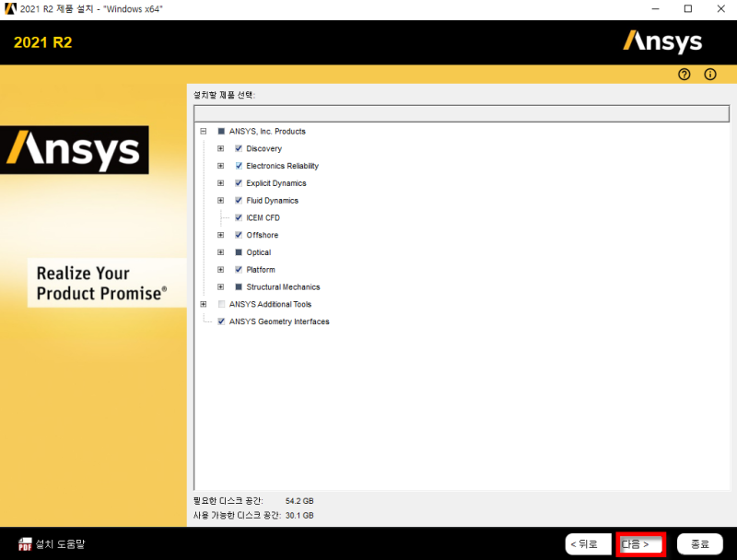The height and width of the screenshot is (560, 737).
Task: Uncheck the Discovery product
Action: [238, 148]
